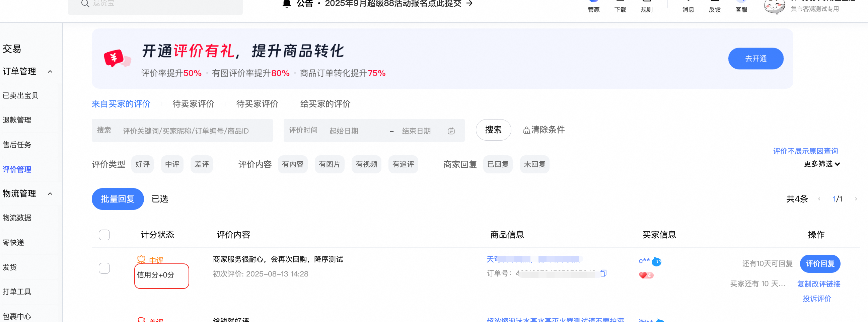
Task: Click the 搜索 button
Action: [x=493, y=130]
